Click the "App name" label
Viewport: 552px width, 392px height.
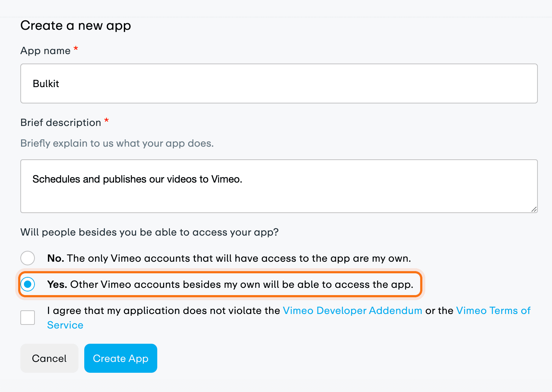tap(45, 51)
